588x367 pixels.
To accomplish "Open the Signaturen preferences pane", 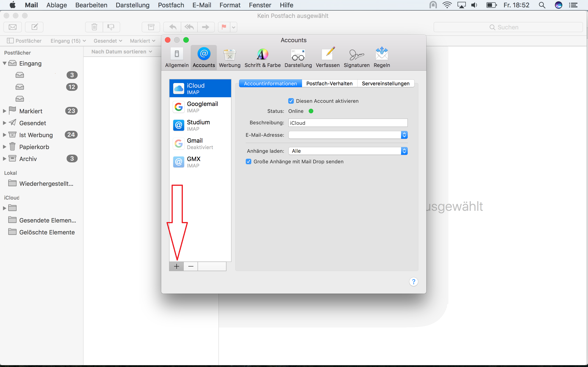I will (x=356, y=57).
